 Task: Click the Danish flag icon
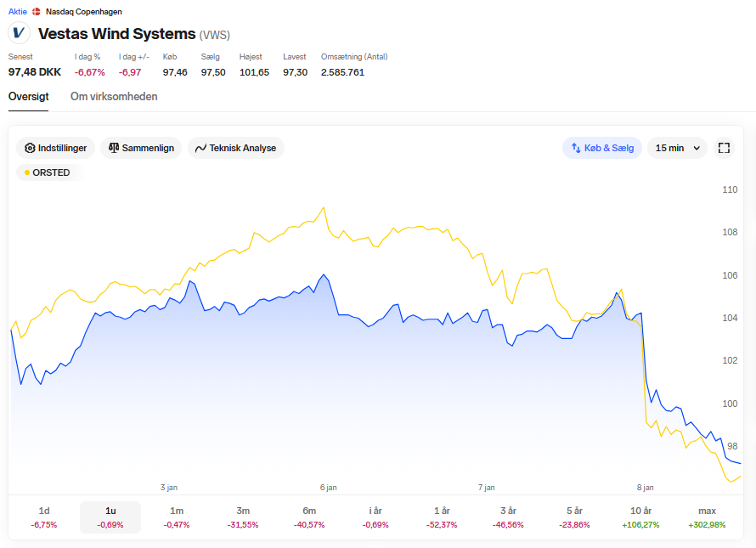click(x=37, y=12)
